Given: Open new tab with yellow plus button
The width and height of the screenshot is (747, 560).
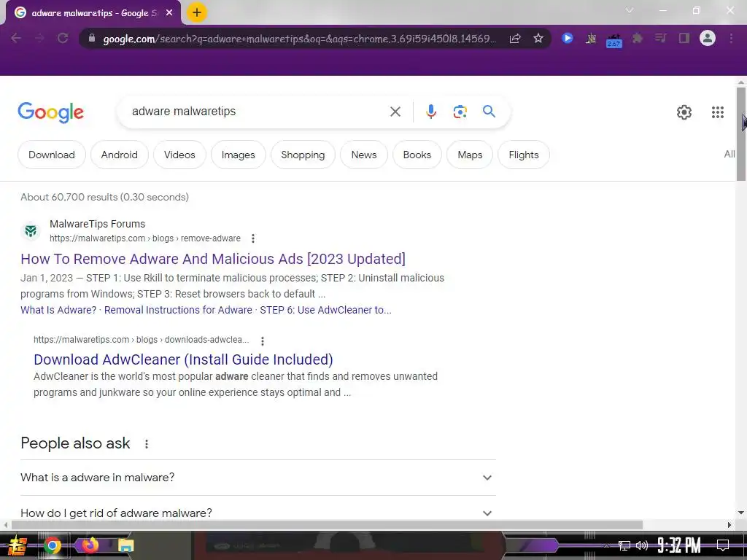Looking at the screenshot, I should click(197, 12).
